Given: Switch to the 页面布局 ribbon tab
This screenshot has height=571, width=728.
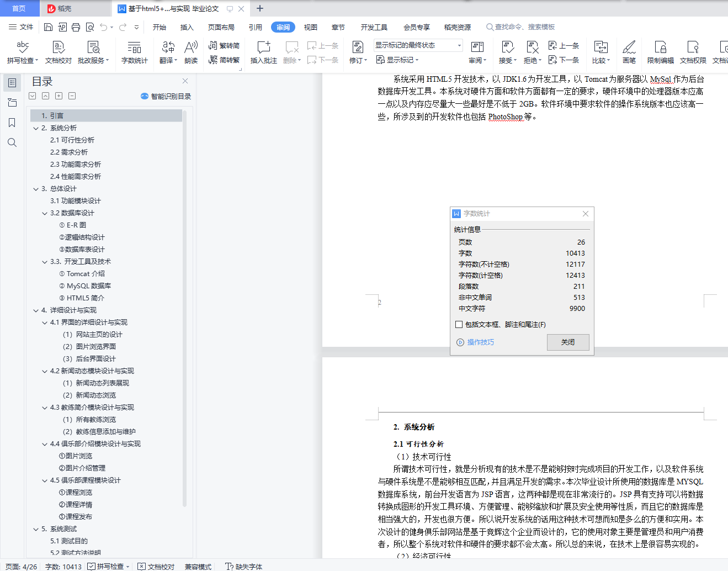Looking at the screenshot, I should (221, 27).
